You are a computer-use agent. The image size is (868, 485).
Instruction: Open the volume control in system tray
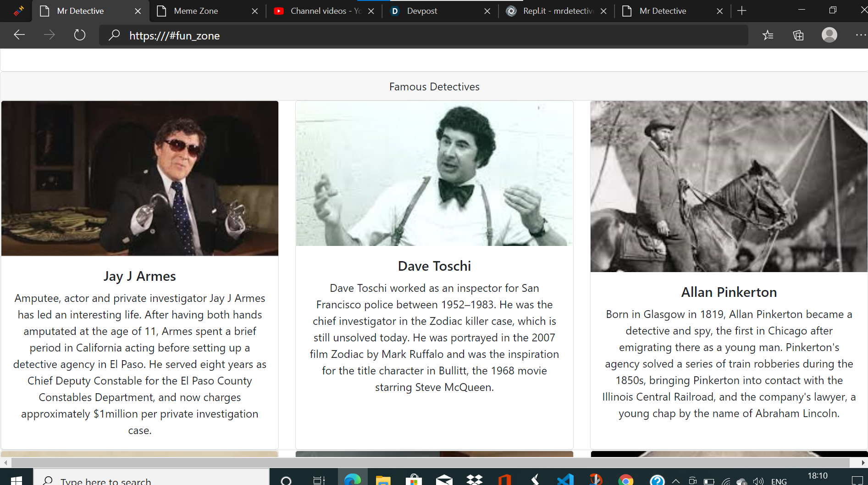click(758, 481)
